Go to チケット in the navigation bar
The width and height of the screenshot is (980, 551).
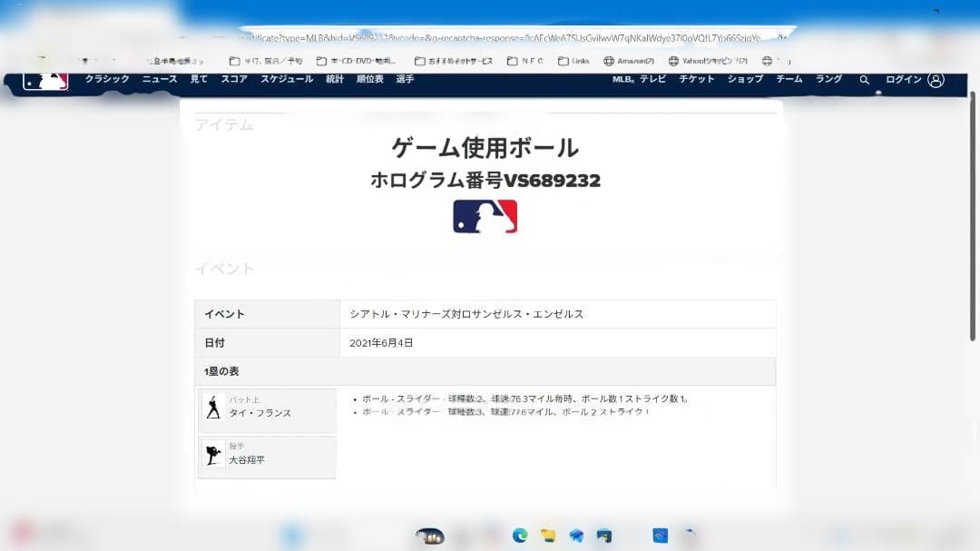tap(697, 79)
